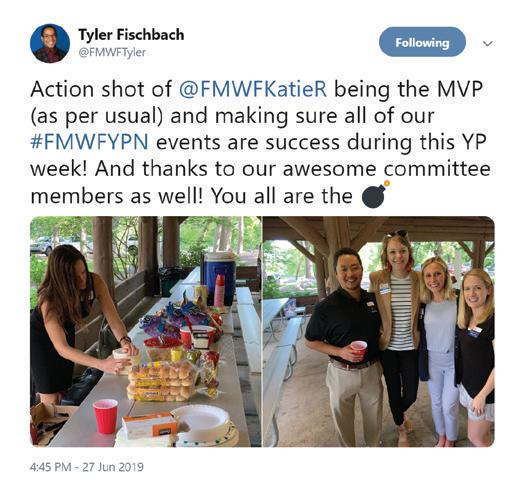
Task: Open the tweet options chevron menu
Action: click(x=488, y=44)
